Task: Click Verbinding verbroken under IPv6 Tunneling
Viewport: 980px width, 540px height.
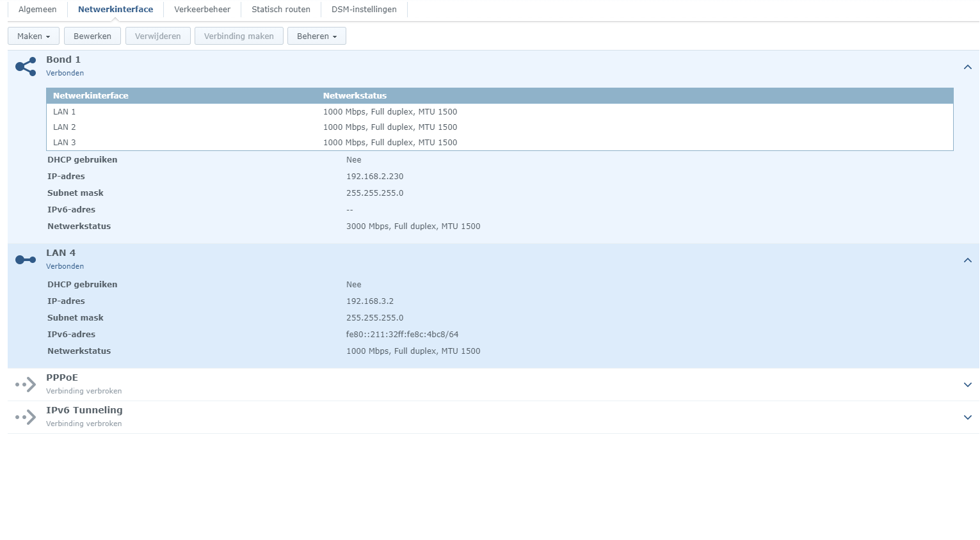Action: pos(84,424)
